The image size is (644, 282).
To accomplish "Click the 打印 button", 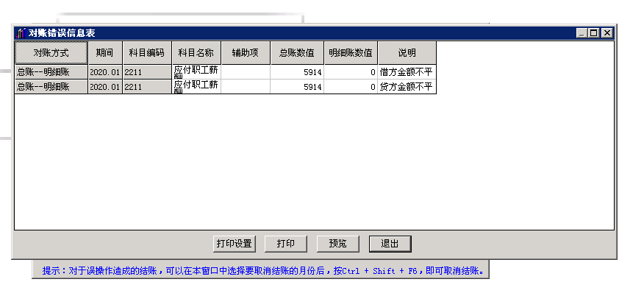I will [x=286, y=244].
